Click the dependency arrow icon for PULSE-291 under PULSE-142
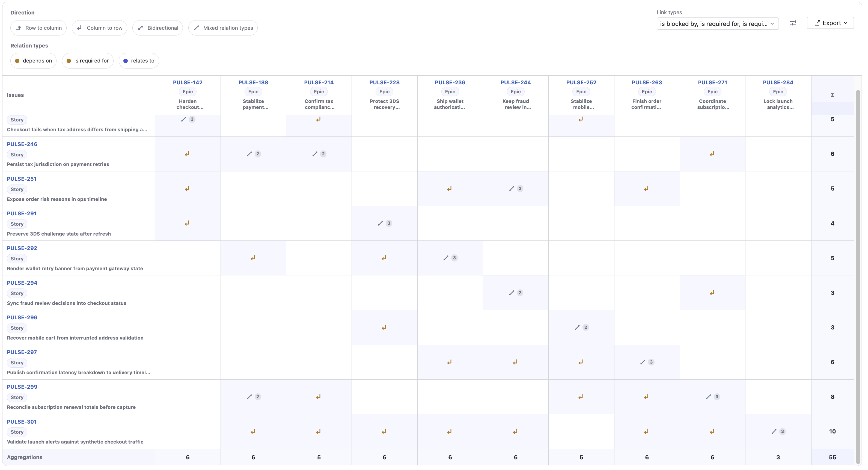Screen dimensions: 868x470 pyautogui.click(x=187, y=223)
